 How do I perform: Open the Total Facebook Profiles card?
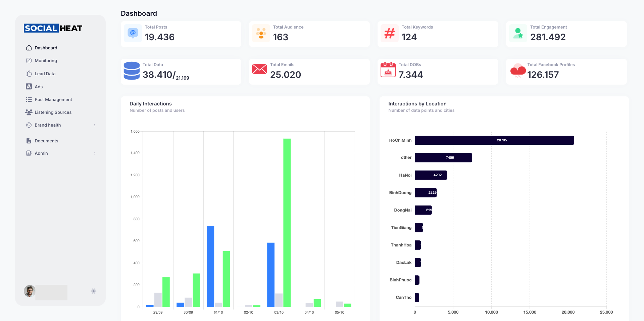tap(566, 72)
